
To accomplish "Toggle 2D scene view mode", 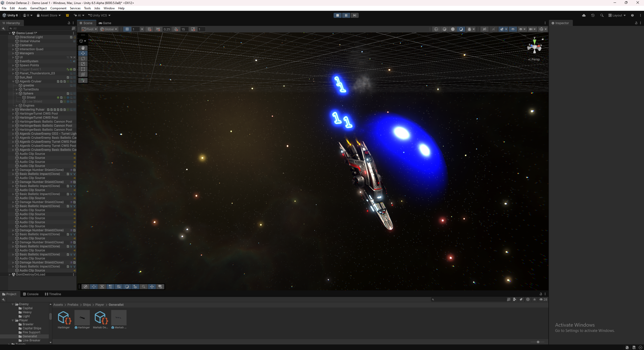I will [484, 29].
